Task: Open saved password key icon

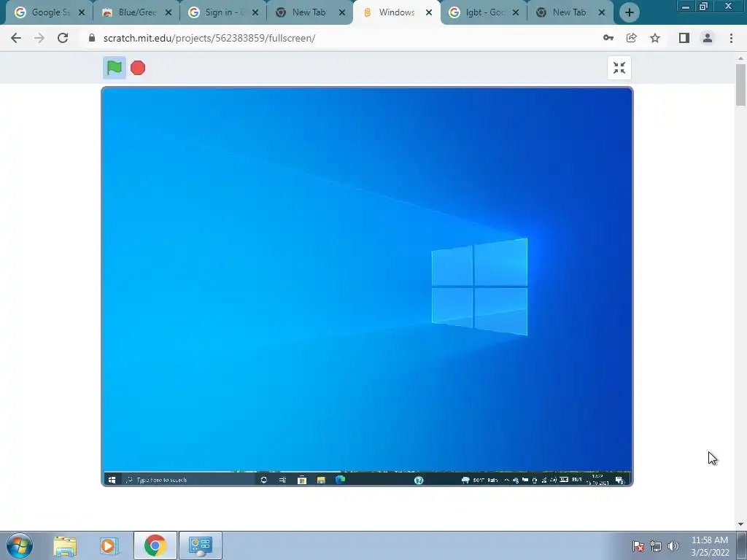Action: (x=608, y=38)
